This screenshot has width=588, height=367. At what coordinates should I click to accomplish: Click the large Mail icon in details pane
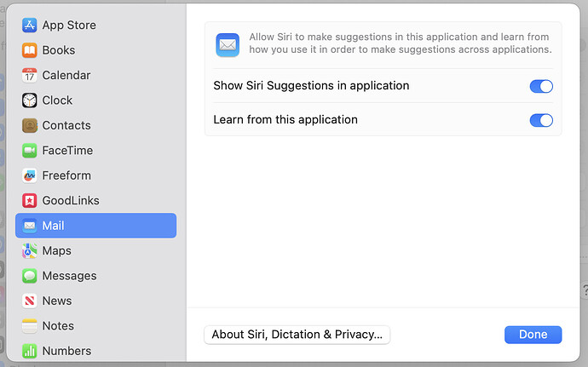(x=228, y=45)
